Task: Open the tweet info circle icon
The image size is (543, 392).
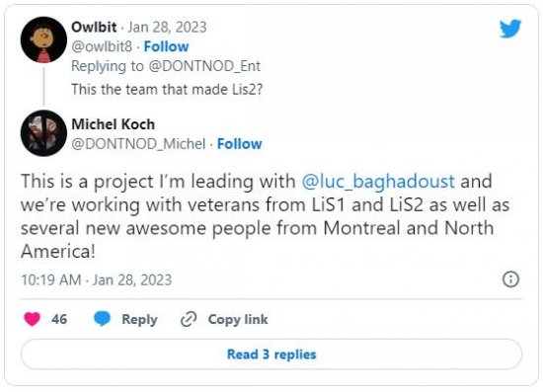Action: pyautogui.click(x=510, y=279)
